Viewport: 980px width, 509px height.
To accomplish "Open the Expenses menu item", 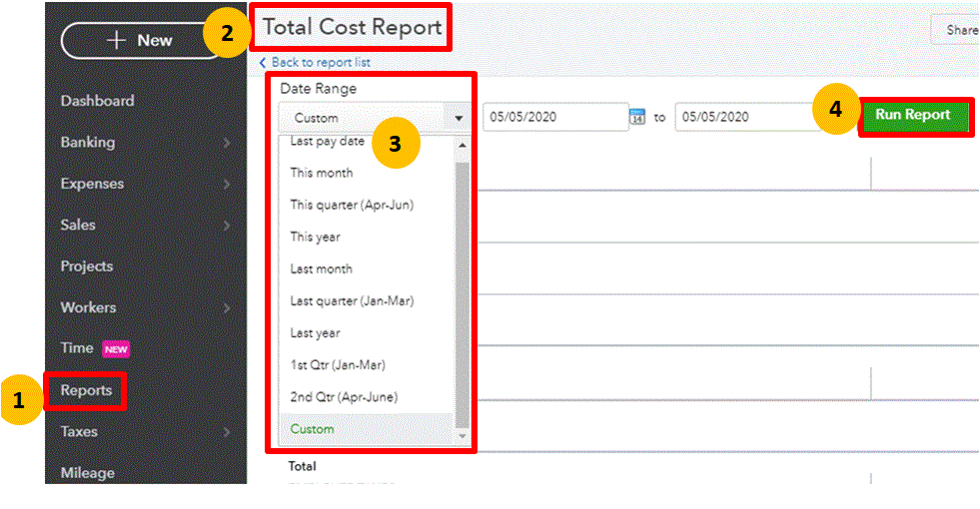I will click(92, 184).
